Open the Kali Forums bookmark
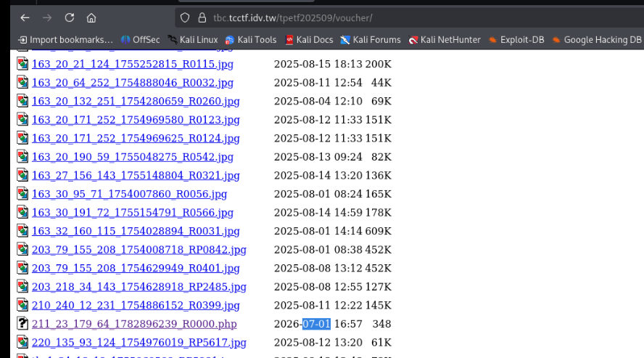The image size is (644, 358). 371,40
